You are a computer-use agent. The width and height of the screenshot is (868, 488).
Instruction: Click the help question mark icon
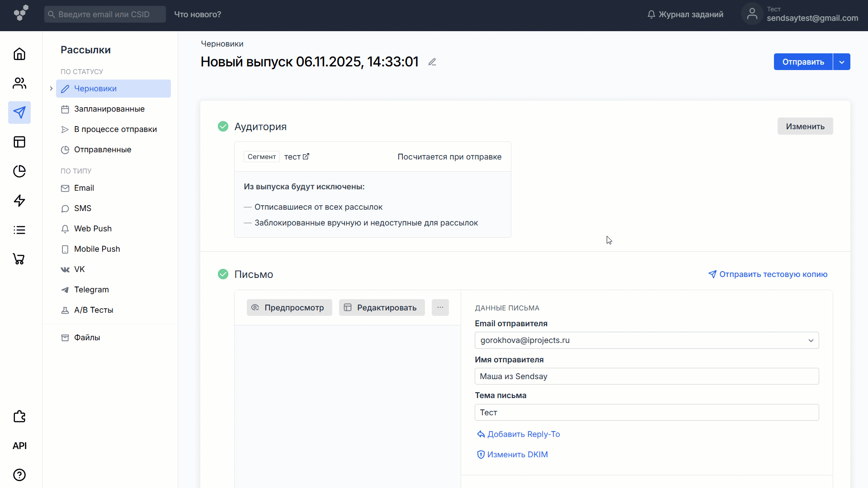[x=19, y=475]
